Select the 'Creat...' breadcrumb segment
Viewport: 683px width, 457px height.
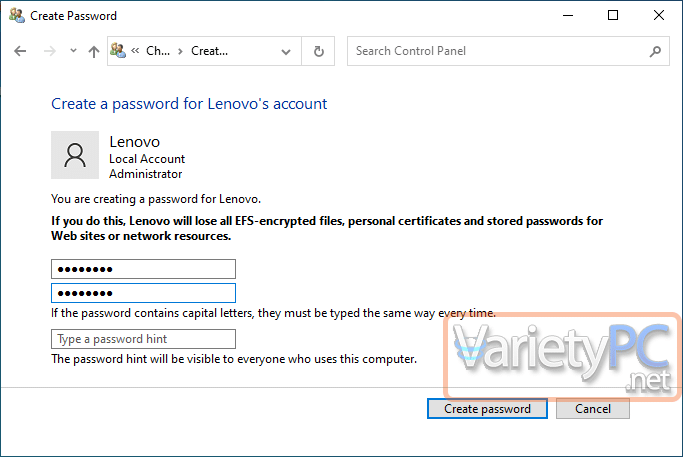pos(210,51)
